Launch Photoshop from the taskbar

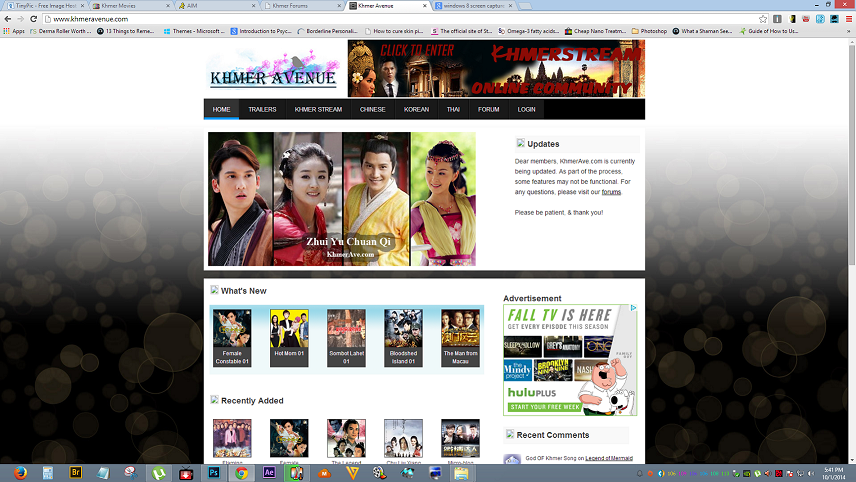tap(213, 472)
